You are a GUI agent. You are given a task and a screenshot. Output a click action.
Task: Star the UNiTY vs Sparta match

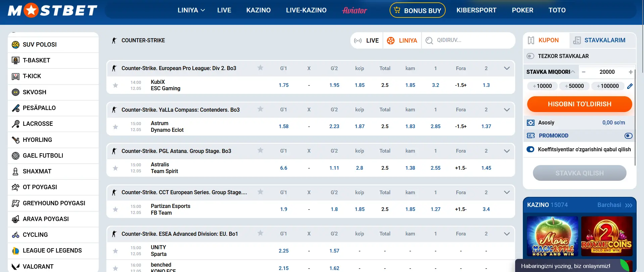(115, 251)
